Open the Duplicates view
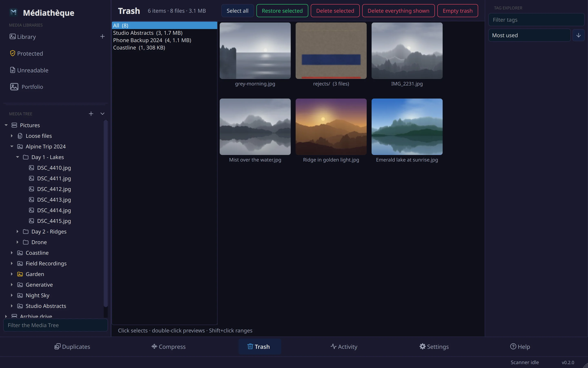The height and width of the screenshot is (368, 588). (x=72, y=347)
